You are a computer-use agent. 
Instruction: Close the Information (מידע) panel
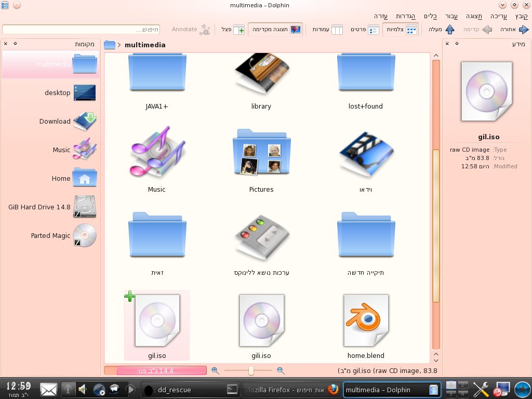click(x=447, y=44)
